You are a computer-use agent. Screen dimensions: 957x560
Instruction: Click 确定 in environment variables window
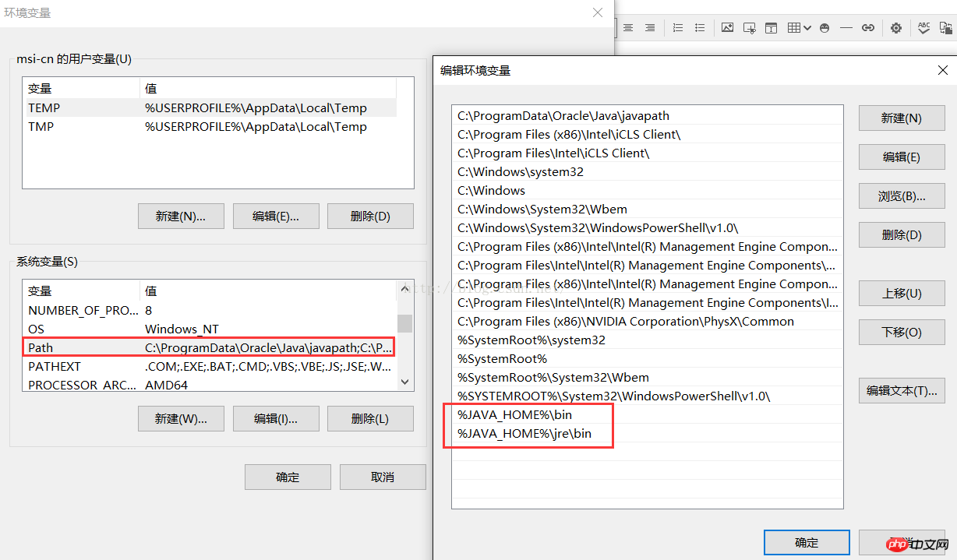click(x=288, y=477)
